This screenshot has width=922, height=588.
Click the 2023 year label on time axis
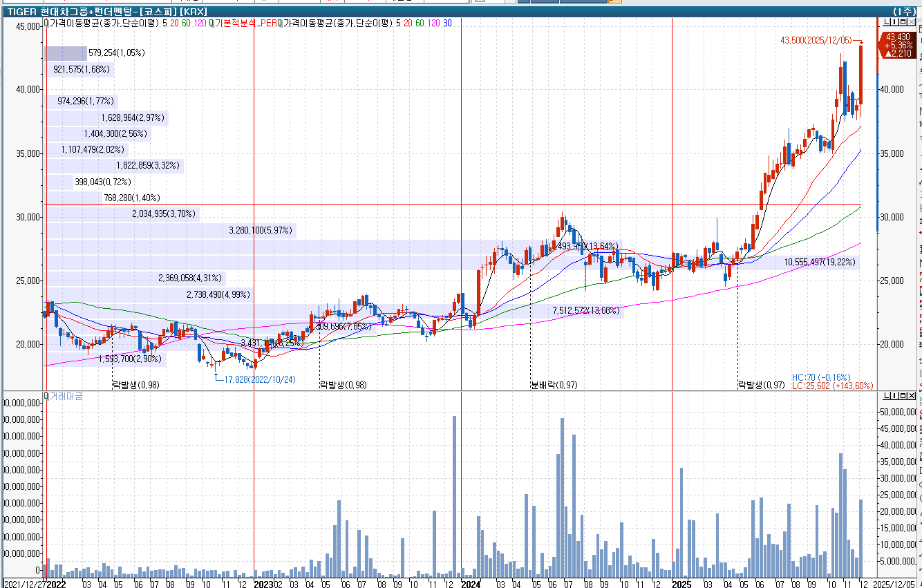click(263, 583)
